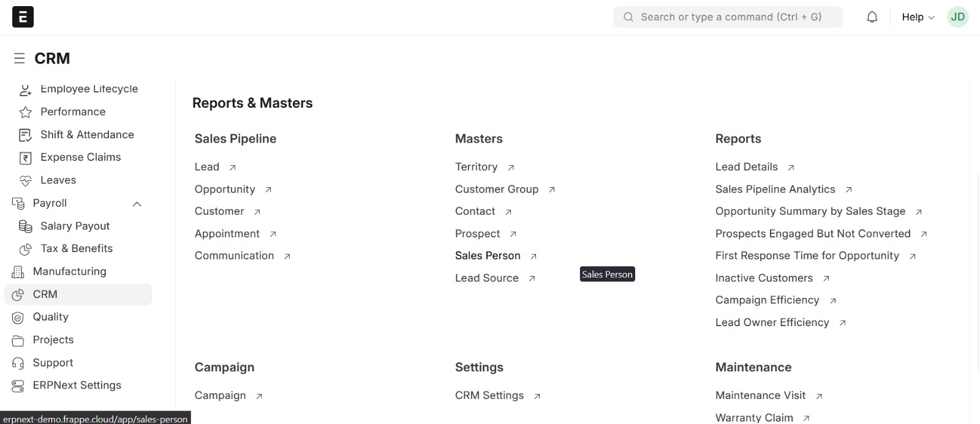Viewport: 980px width, 424px height.
Task: Focus the search or command bar
Action: pos(729,17)
